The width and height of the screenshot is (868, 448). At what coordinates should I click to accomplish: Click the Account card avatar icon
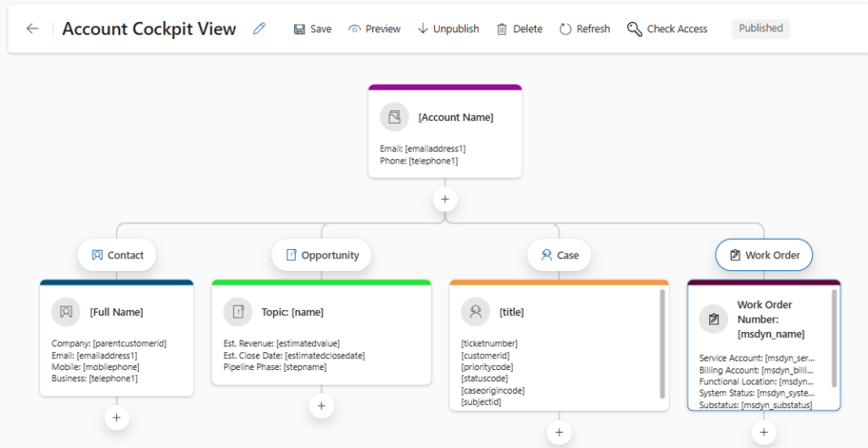coord(394,117)
